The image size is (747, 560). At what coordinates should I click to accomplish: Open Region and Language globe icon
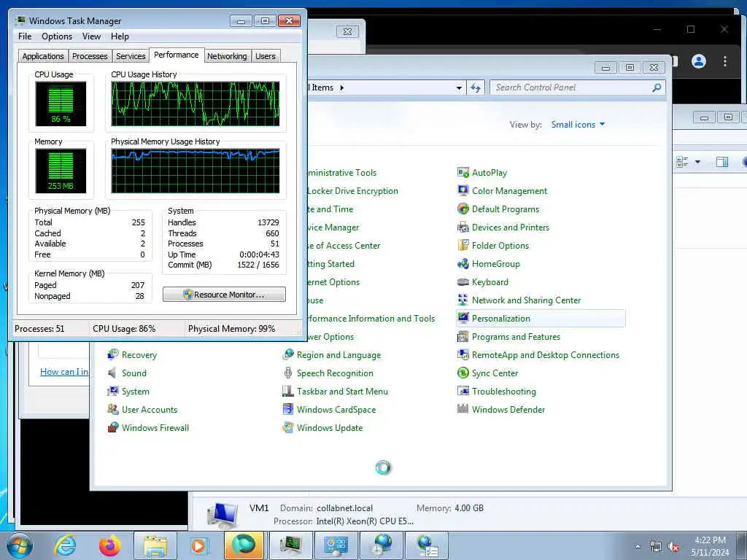coord(288,355)
